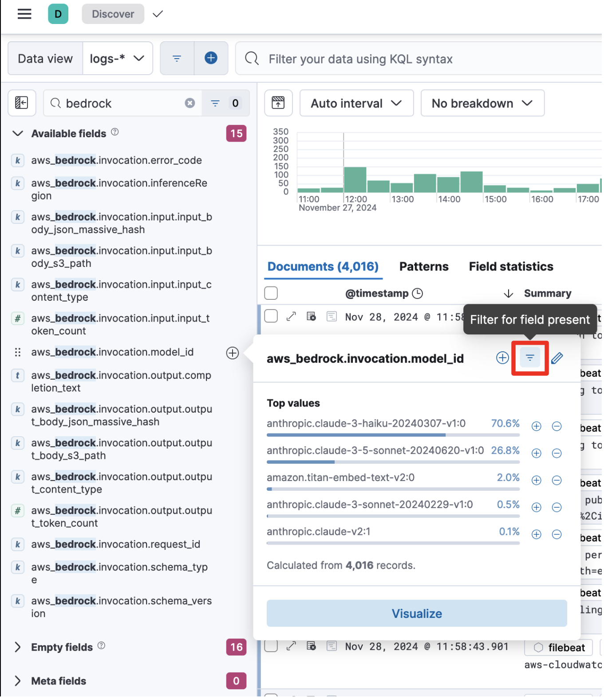Filter out anthropic.claude-v2:1 value
This screenshot has height=700, width=616.
pyautogui.click(x=557, y=534)
